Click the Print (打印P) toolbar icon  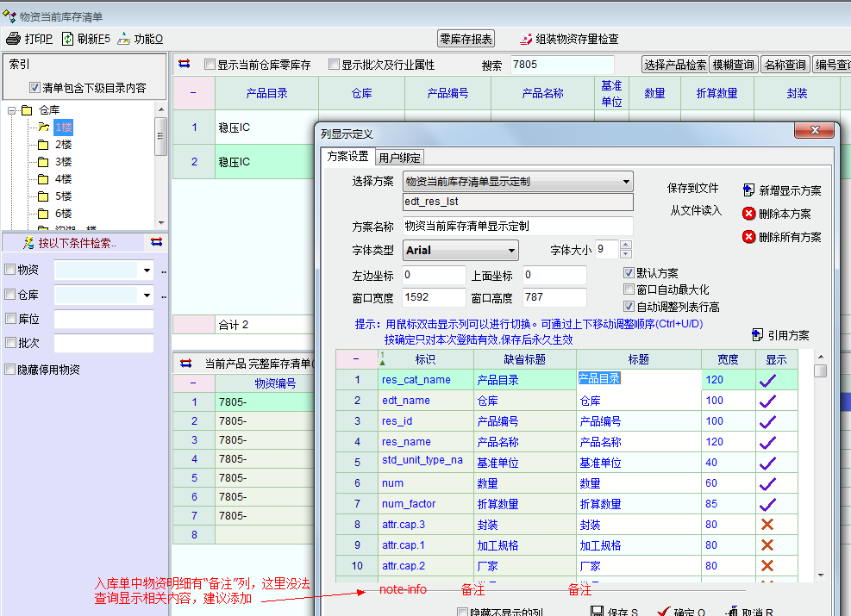pos(13,39)
